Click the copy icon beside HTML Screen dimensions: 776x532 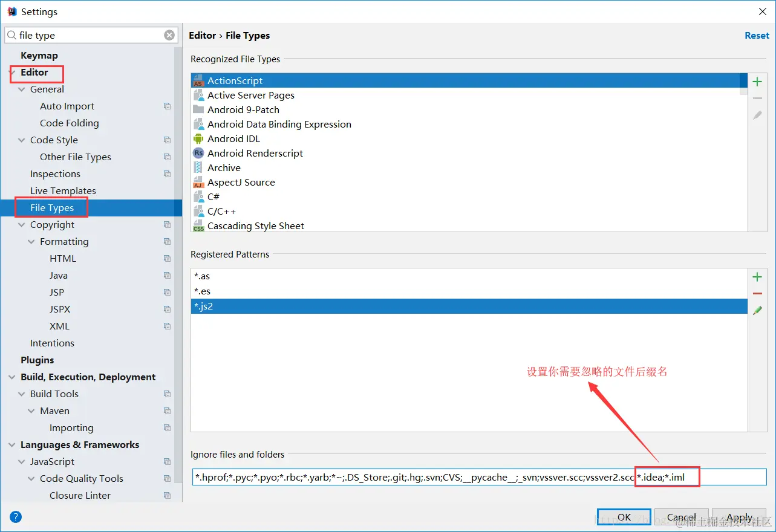click(167, 259)
